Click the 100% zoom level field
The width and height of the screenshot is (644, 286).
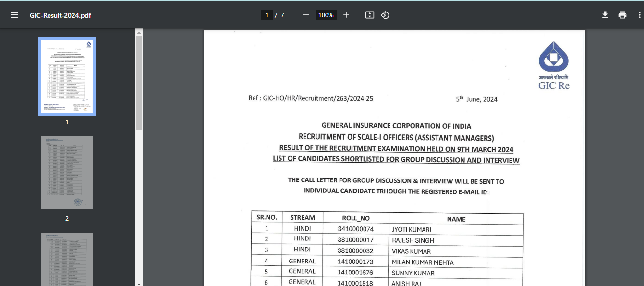click(x=326, y=15)
